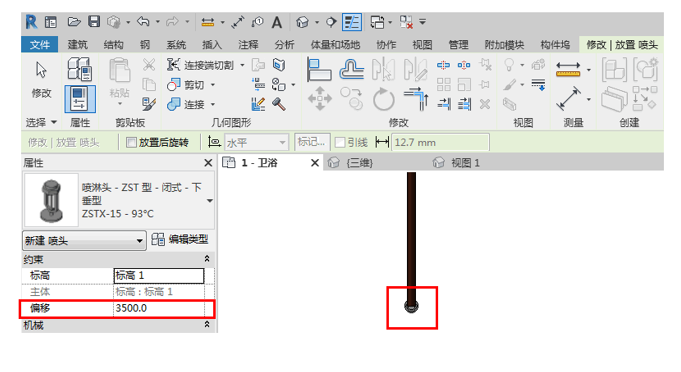This screenshot has height=372, width=681.
Task: Click the sprinkler head thumbnail in Properties
Action: [51, 200]
